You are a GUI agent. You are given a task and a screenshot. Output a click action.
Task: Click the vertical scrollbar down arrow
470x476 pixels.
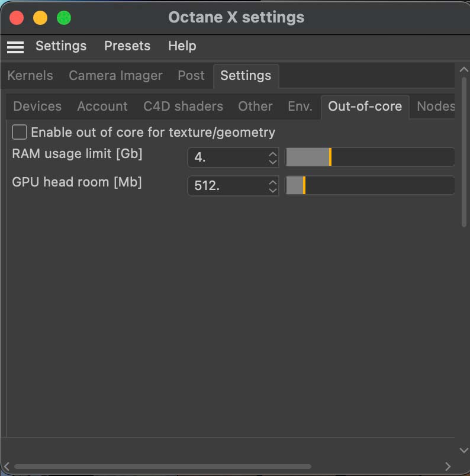[x=463, y=450]
